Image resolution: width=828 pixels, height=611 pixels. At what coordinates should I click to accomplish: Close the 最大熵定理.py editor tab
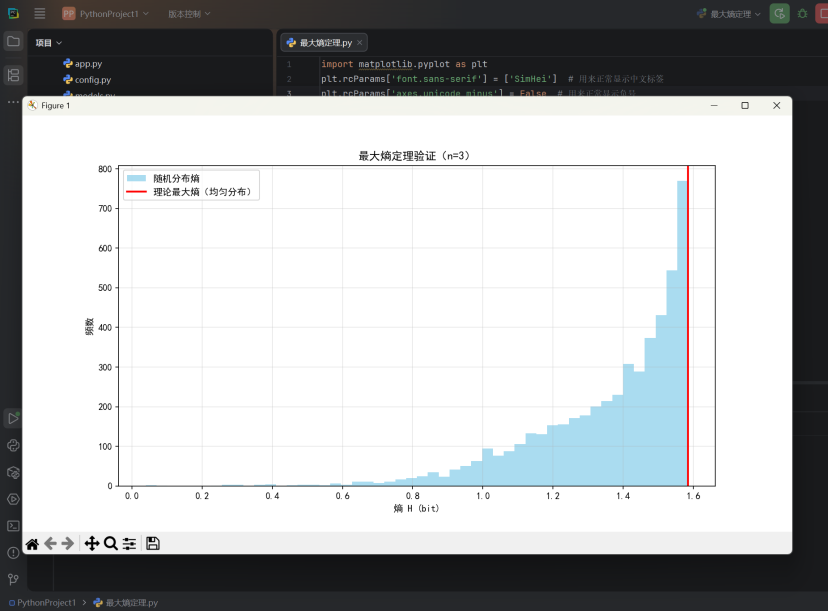360,43
